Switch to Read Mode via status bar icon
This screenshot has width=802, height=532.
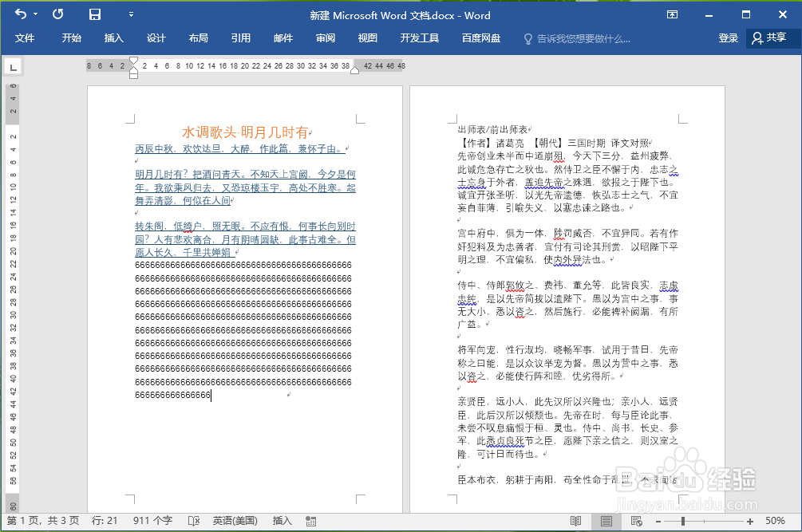575,520
